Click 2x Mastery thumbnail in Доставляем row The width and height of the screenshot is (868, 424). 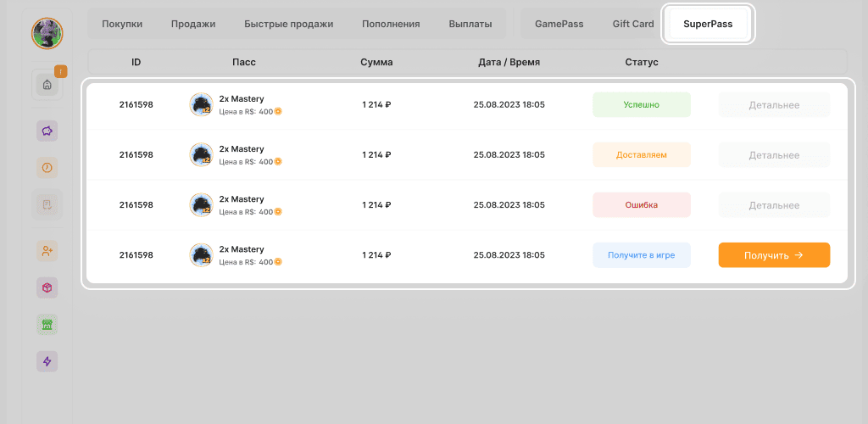(201, 155)
